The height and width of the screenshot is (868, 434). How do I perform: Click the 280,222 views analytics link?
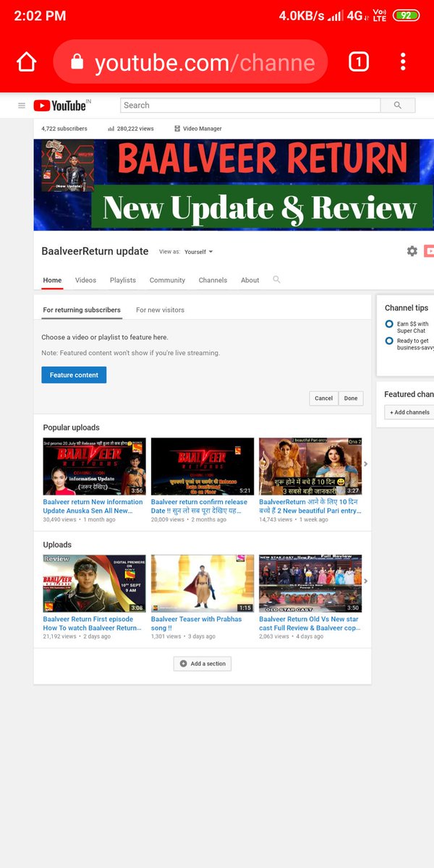click(x=131, y=129)
